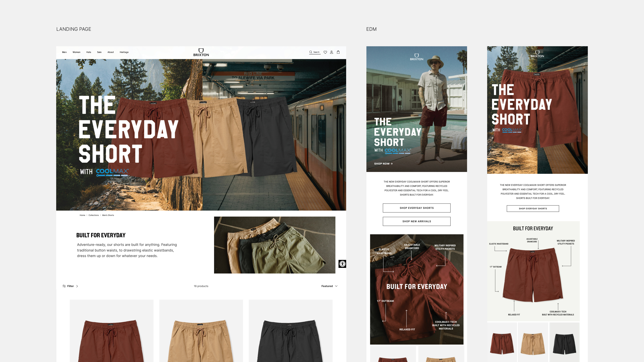Click the Brixton logo in pool EDM
The width and height of the screenshot is (644, 362).
(x=417, y=57)
